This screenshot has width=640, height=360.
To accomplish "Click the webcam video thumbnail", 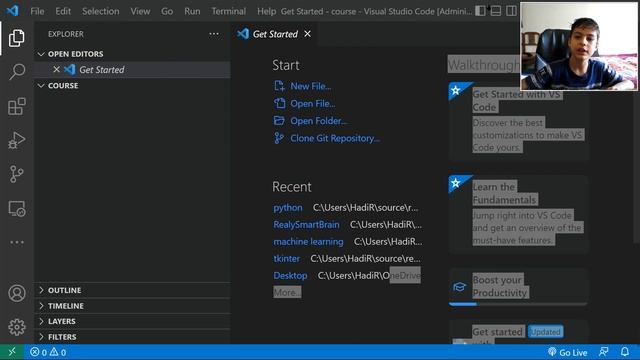I will [x=578, y=46].
